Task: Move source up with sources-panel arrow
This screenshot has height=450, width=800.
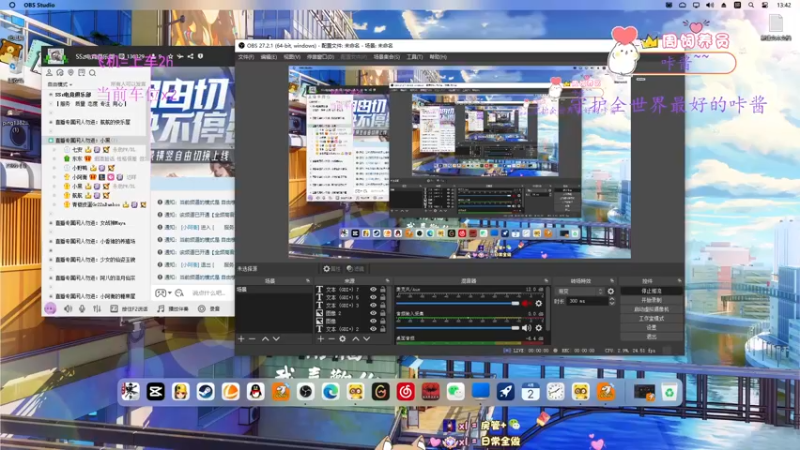Action: tap(356, 339)
